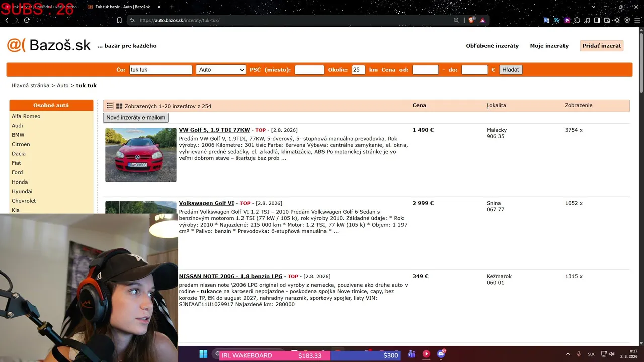
Task: Open Moje inzeráty menu item
Action: (x=549, y=46)
